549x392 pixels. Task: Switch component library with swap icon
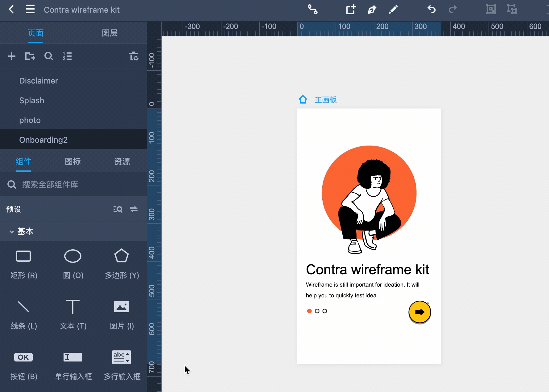134,209
